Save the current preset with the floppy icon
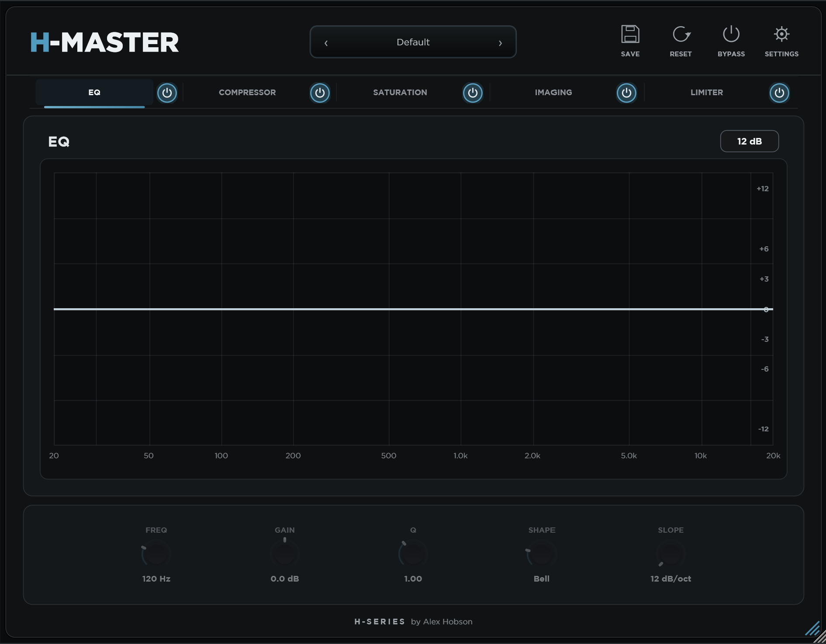This screenshot has width=826, height=644. coord(630,34)
